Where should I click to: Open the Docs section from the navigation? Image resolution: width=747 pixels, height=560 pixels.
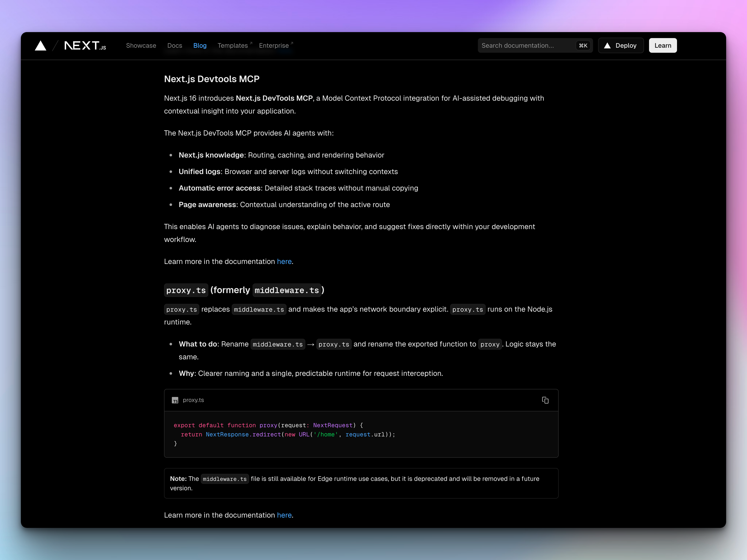[x=175, y=45]
